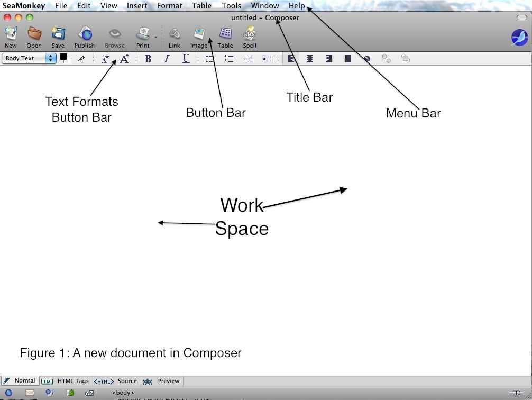The width and height of the screenshot is (532, 400).
Task: Toggle underline formatting
Action: coord(186,59)
